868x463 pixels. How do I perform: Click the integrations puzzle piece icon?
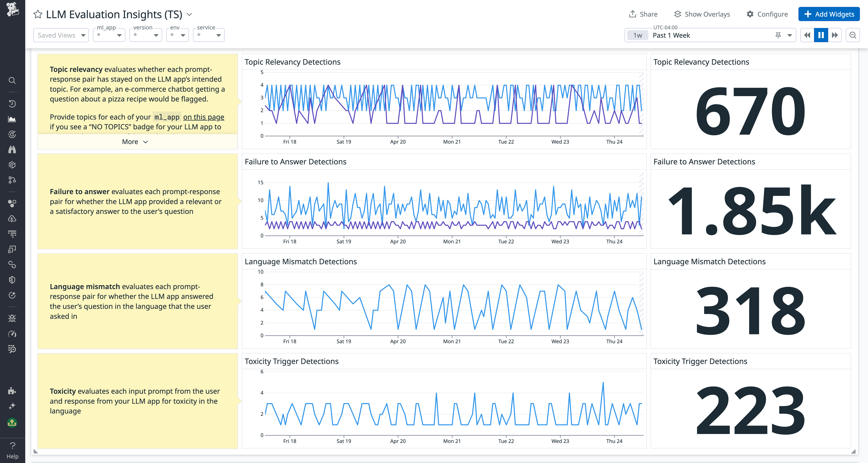coord(12,391)
